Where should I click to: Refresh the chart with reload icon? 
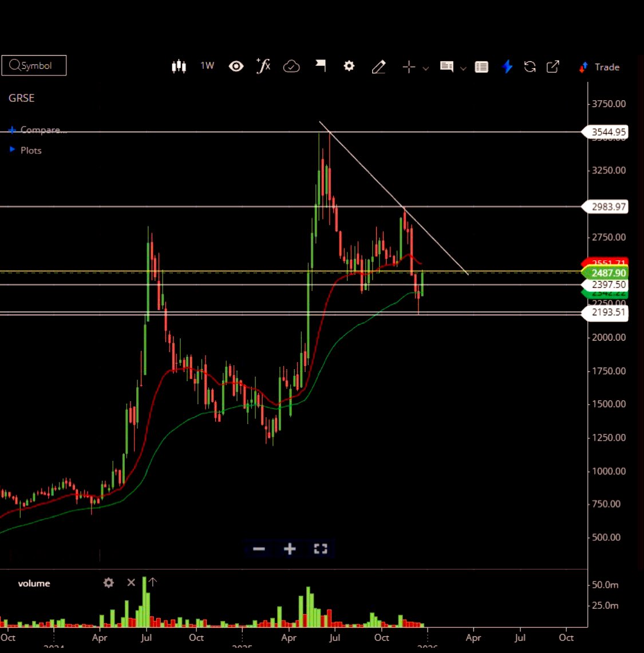click(530, 66)
